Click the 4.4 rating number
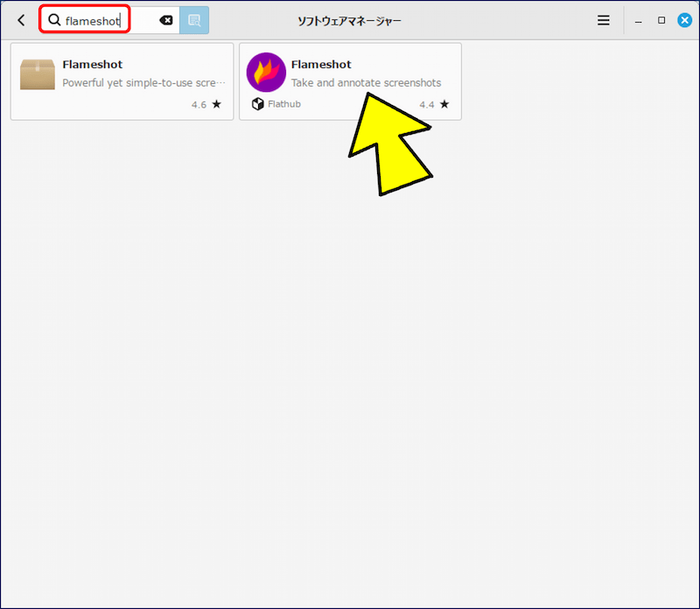 [x=426, y=104]
